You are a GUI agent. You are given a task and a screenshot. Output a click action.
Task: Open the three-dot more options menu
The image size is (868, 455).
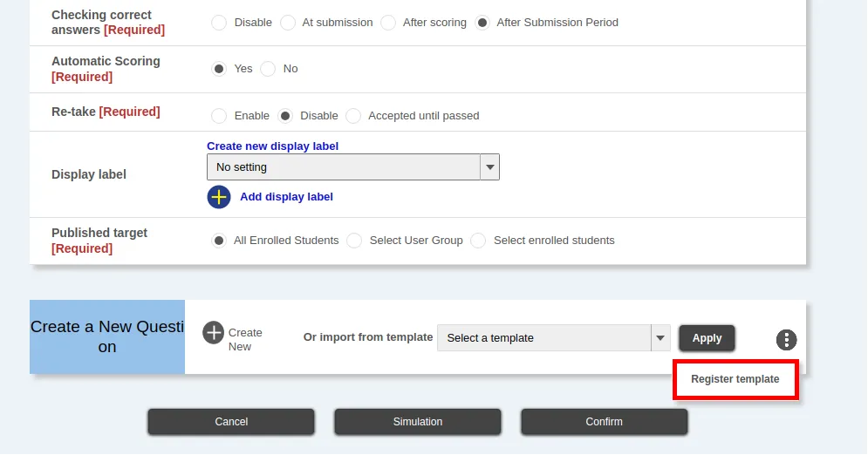pyautogui.click(x=786, y=340)
